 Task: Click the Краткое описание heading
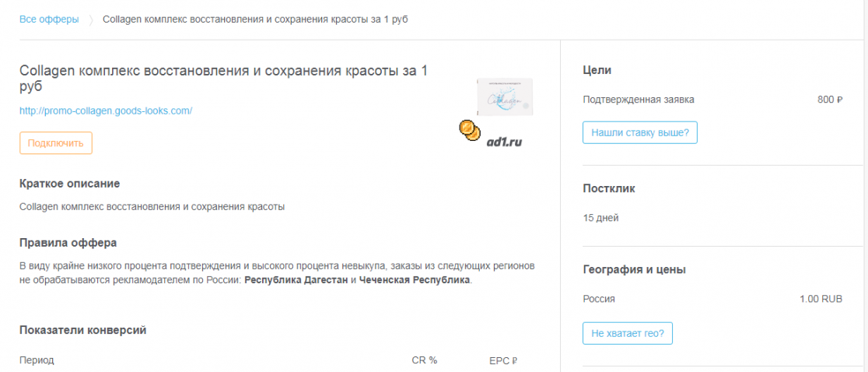[69, 183]
